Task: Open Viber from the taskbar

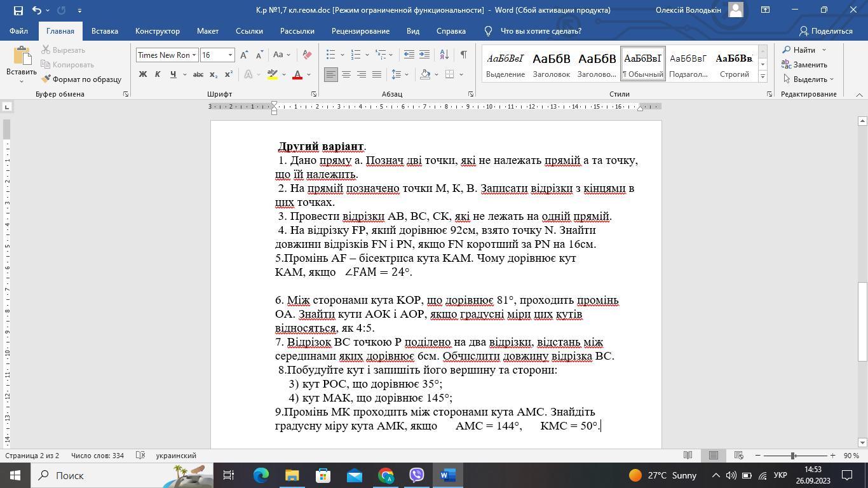Action: [x=417, y=475]
